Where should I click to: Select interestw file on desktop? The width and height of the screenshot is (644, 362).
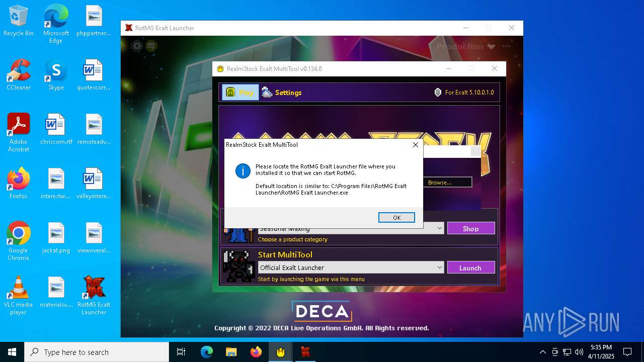tap(56, 184)
